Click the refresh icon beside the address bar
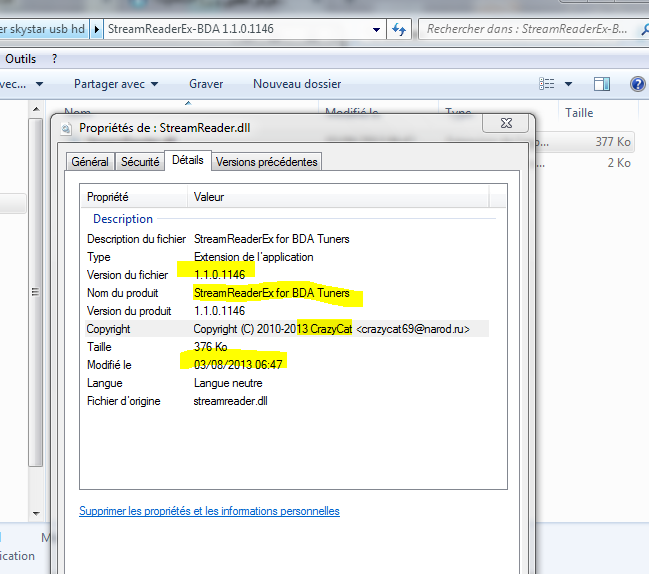The image size is (649, 574). click(398, 29)
